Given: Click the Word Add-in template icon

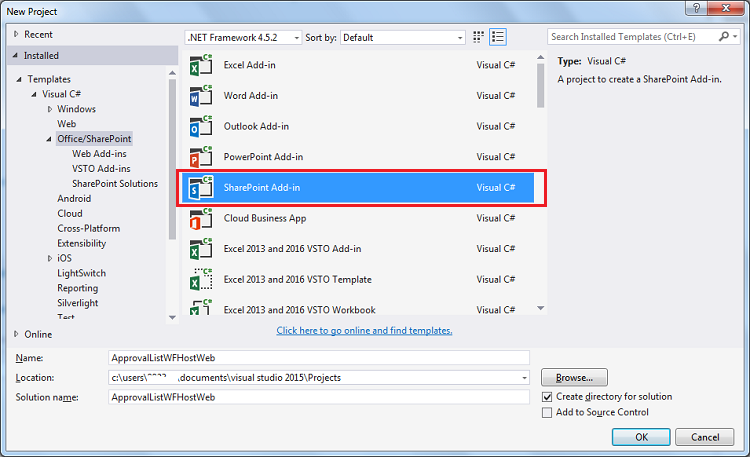Looking at the screenshot, I should (x=200, y=95).
